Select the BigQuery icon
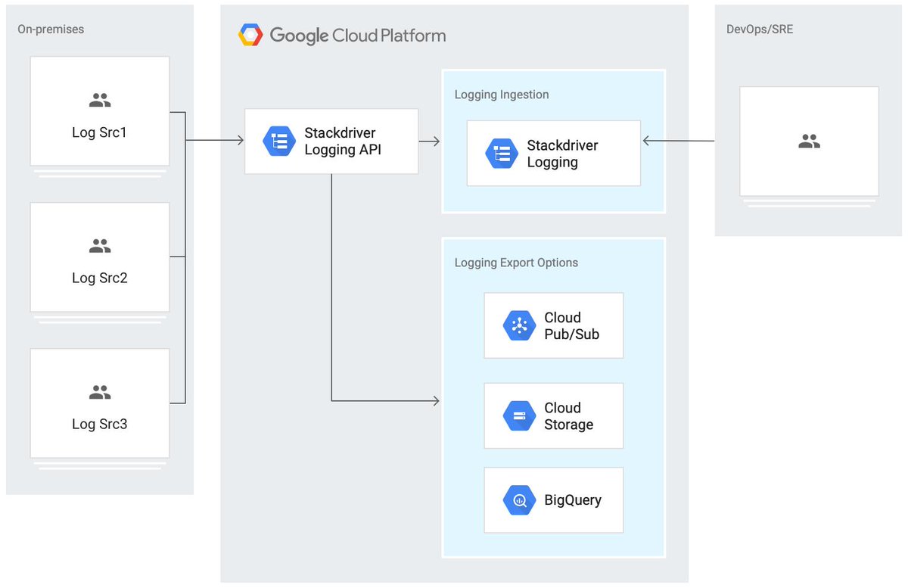Viewport: 908px width, 588px height. (x=519, y=499)
